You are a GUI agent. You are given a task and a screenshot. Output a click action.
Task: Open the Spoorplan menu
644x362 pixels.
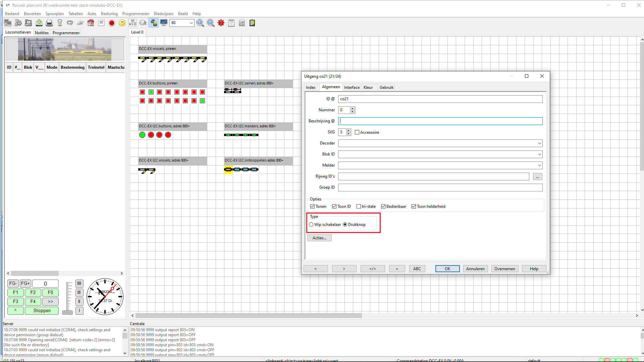click(x=54, y=14)
